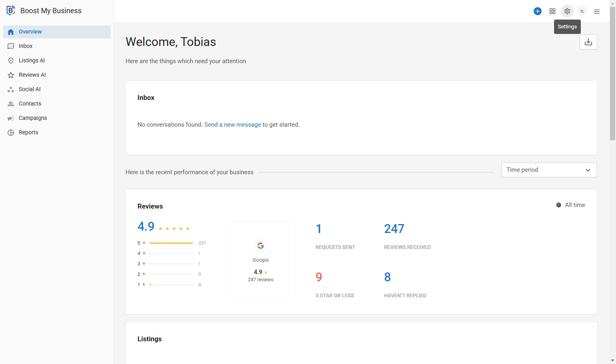Navigate to Social AI

(30, 89)
